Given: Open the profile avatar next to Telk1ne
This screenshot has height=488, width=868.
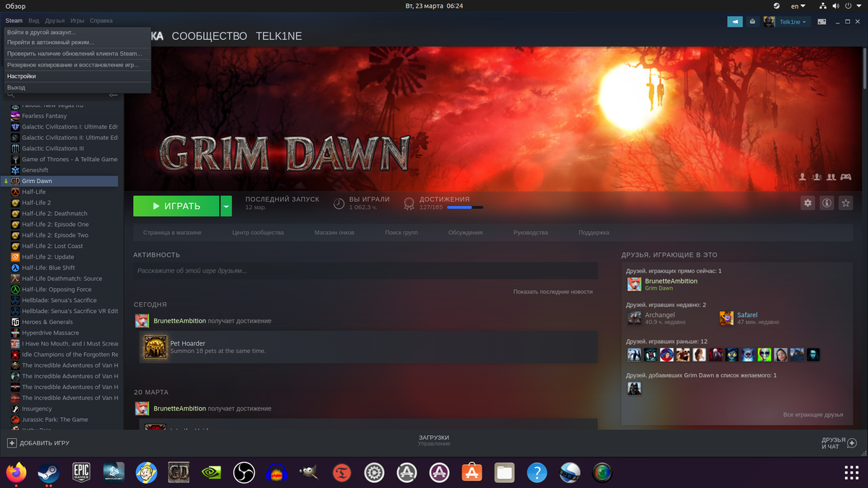Looking at the screenshot, I should click(769, 22).
